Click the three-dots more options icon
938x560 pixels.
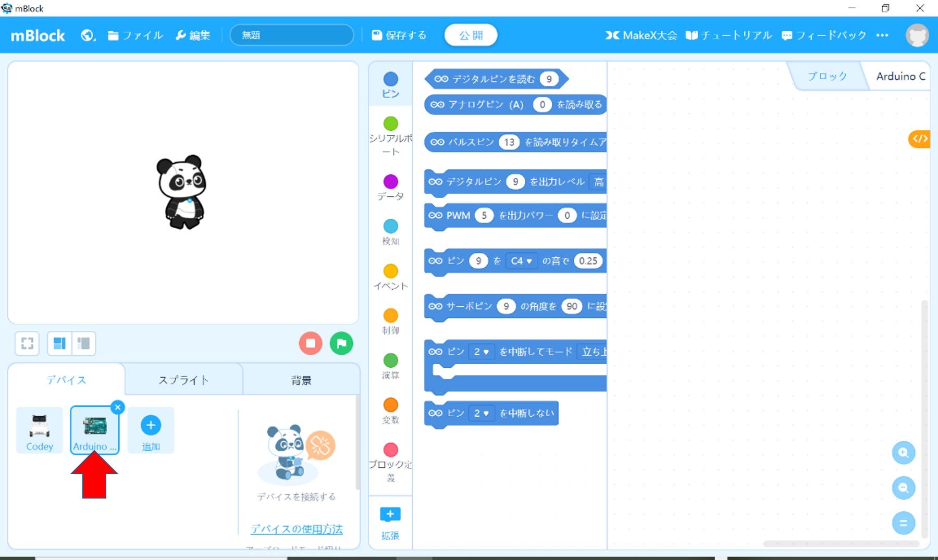[882, 35]
